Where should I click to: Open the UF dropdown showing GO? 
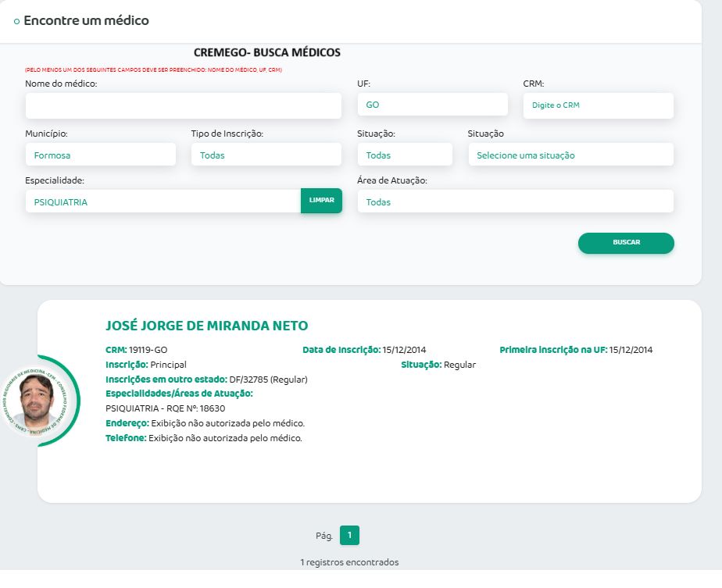tap(431, 105)
